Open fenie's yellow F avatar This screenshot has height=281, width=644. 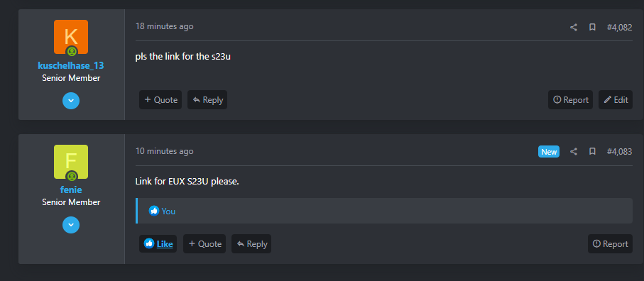[x=70, y=162]
